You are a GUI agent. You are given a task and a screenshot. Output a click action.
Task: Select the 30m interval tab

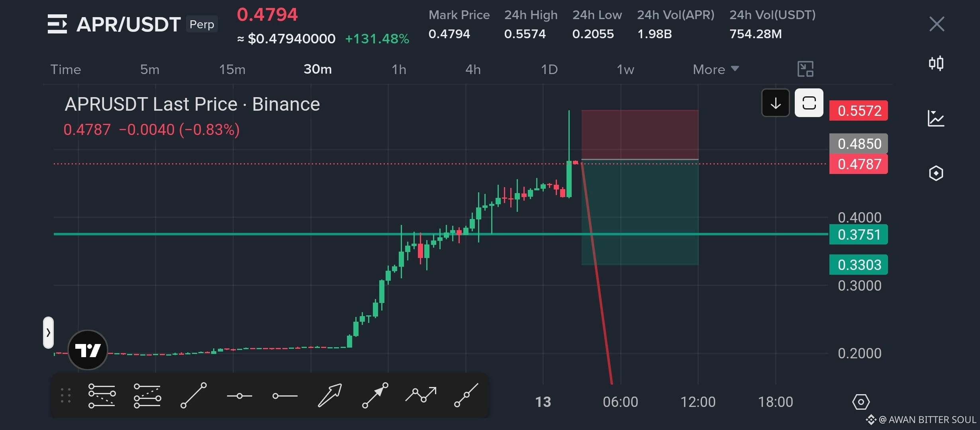(x=318, y=69)
